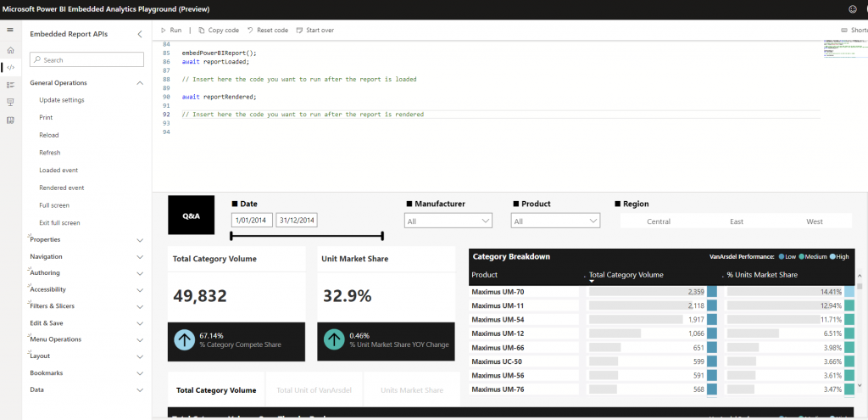868x420 pixels.
Task: Open the Product slicer dropdown
Action: coord(555,221)
